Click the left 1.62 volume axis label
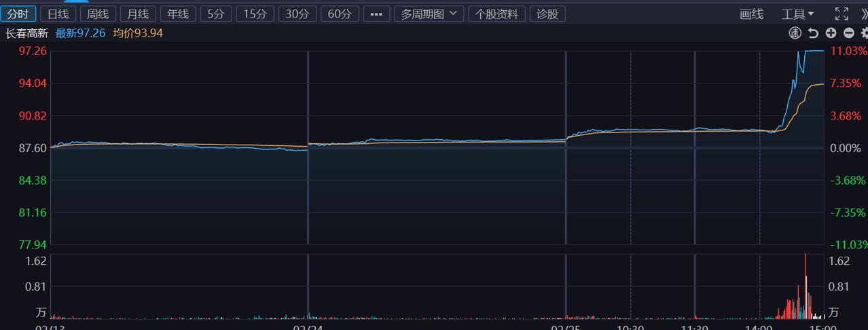Image resolution: width=868 pixels, height=330 pixels. (35, 261)
